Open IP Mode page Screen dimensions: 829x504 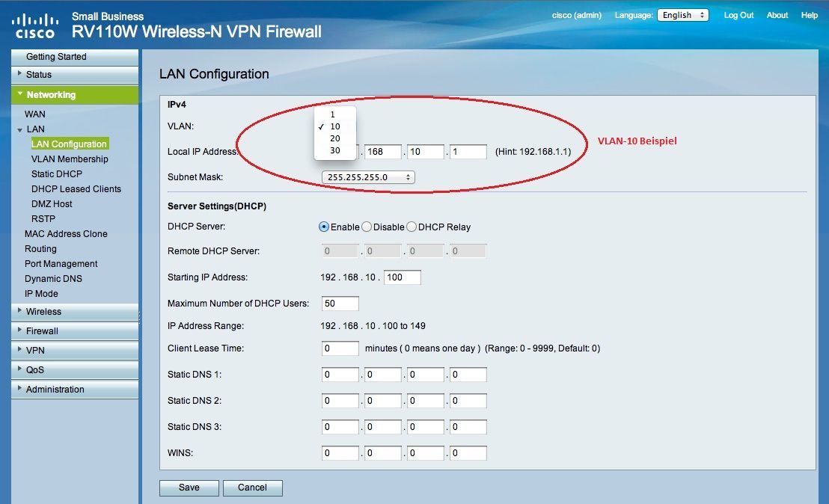pos(41,294)
